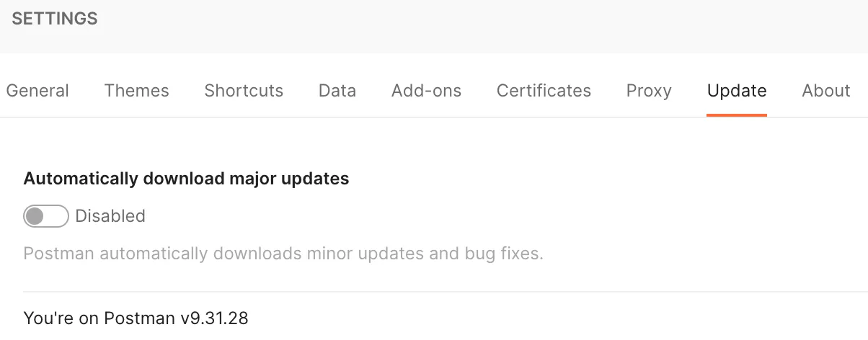Viewport: 868px width, 340px height.
Task: Click the 'Automatically download major updates' heading
Action: click(186, 179)
